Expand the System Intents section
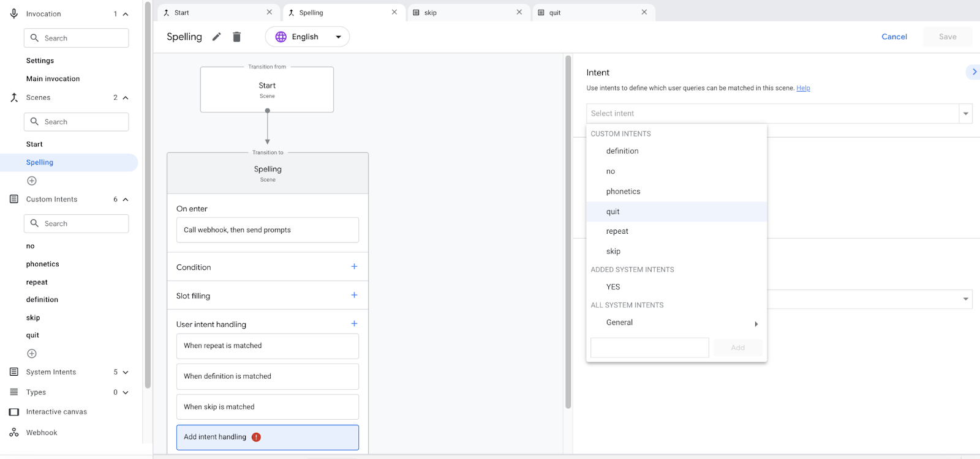Screen dimensions: 980x459 tap(126, 372)
